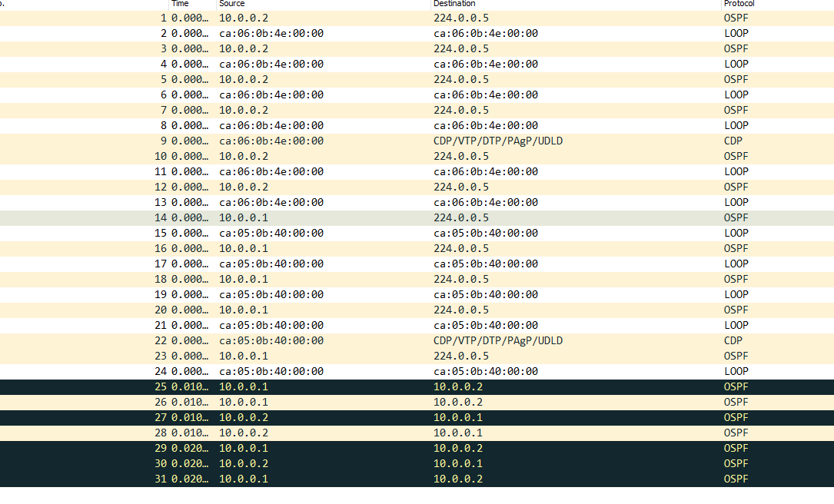The image size is (834, 504).
Task: Click source ca:05:0b:40:00:00 in packet 15
Action: click(271, 234)
